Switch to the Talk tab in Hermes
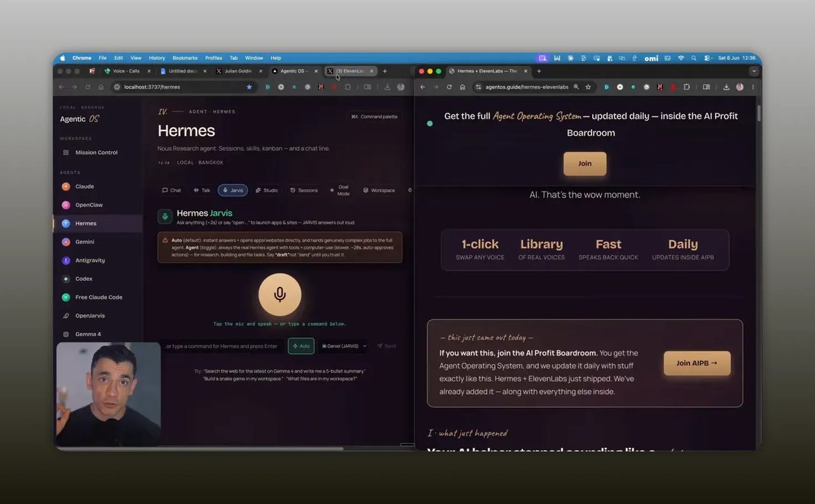The image size is (815, 504). 202,190
